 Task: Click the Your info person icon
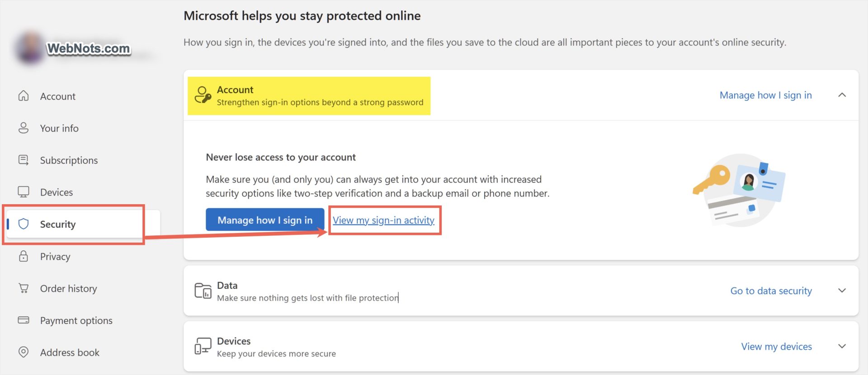24,128
